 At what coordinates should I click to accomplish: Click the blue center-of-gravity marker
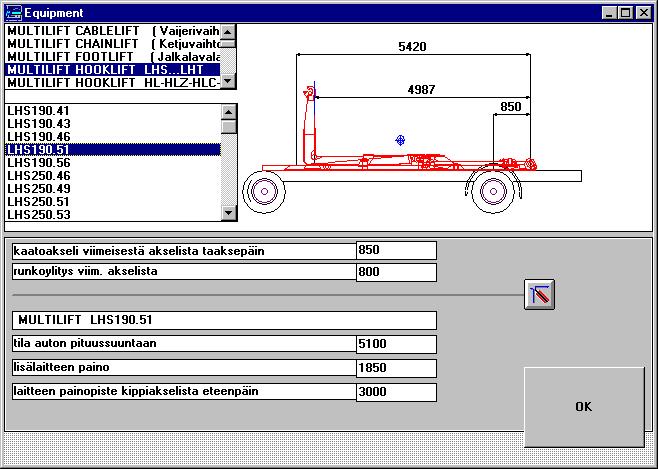(400, 140)
